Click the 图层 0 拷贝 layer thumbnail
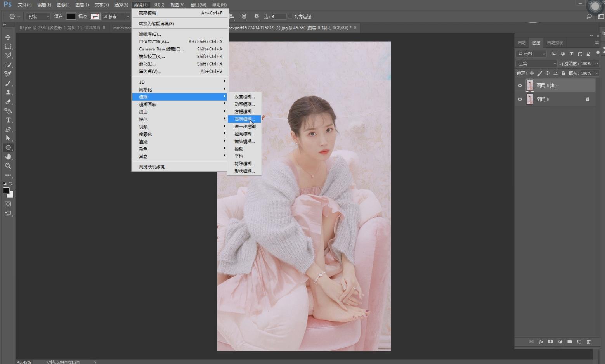The image size is (605, 364). (x=530, y=85)
